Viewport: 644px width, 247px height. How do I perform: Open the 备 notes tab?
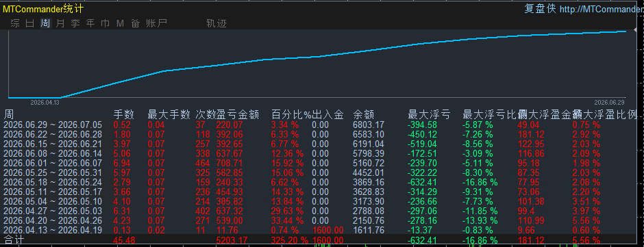click(x=136, y=23)
